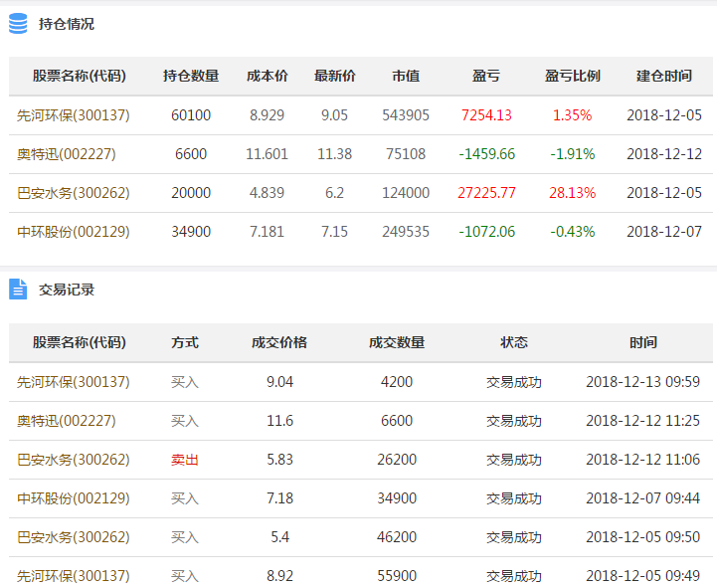The width and height of the screenshot is (717, 588).
Task: Click the trade price 5.83
Action: (279, 460)
